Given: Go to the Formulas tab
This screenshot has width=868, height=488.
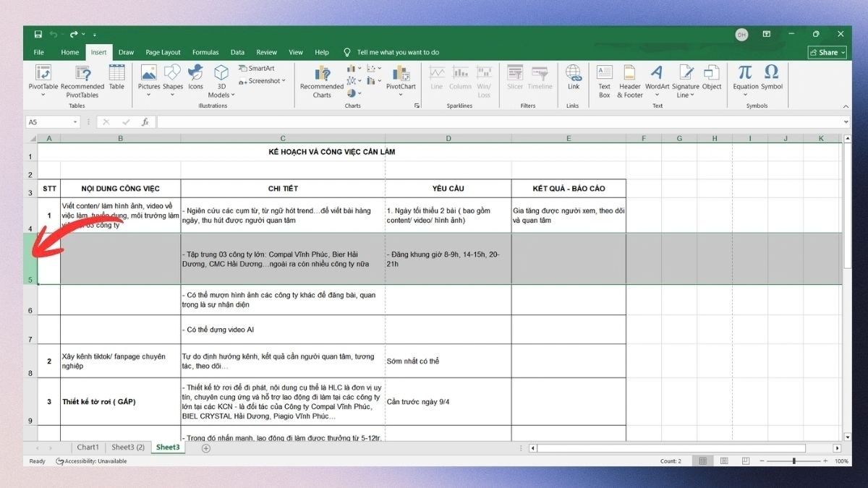Looking at the screenshot, I should 205,52.
